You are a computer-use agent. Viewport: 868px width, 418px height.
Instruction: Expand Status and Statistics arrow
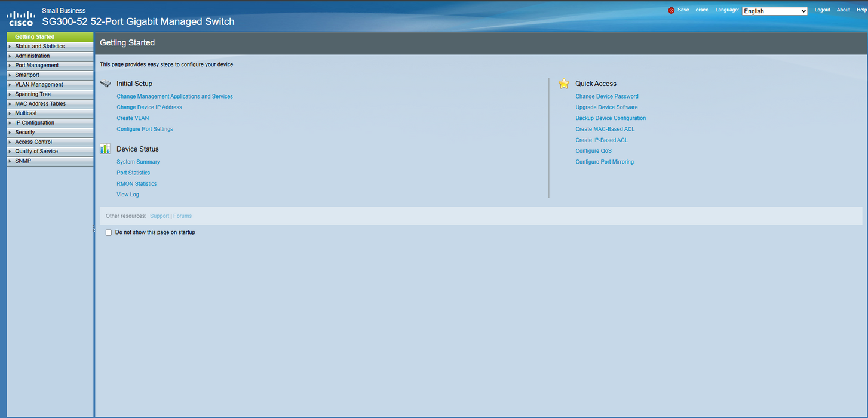[x=10, y=47]
